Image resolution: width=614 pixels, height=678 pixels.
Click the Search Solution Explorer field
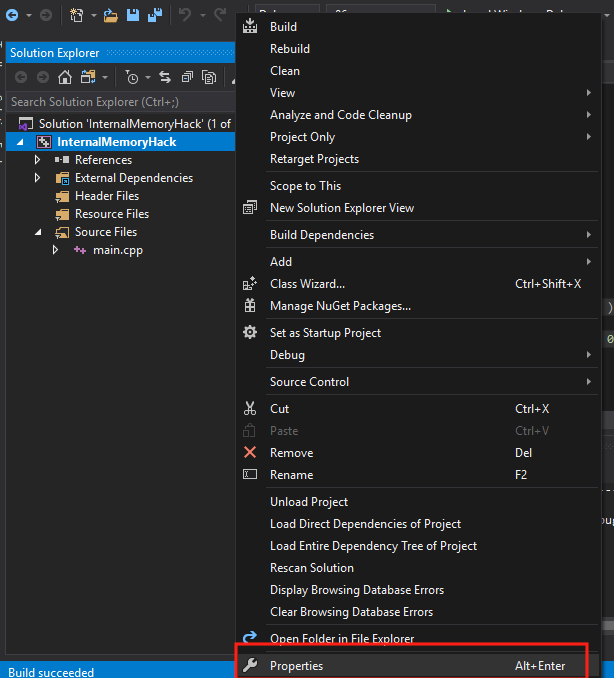click(x=122, y=102)
